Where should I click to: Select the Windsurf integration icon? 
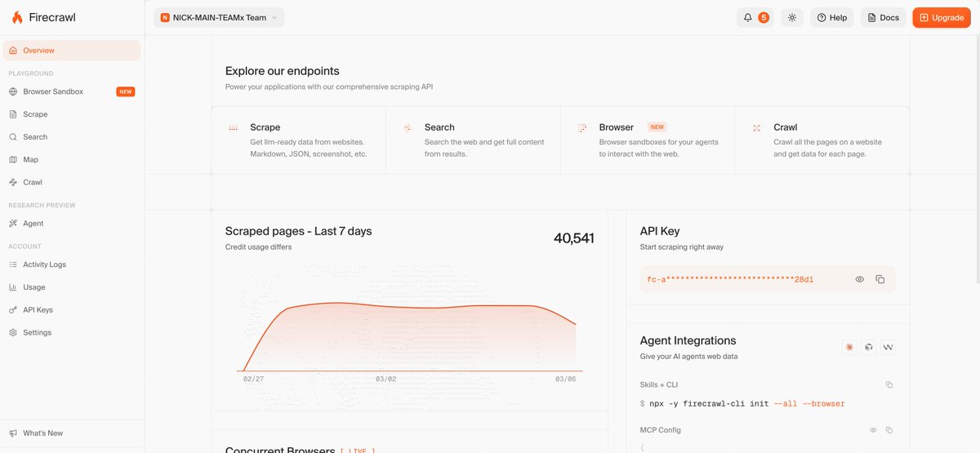pos(888,348)
